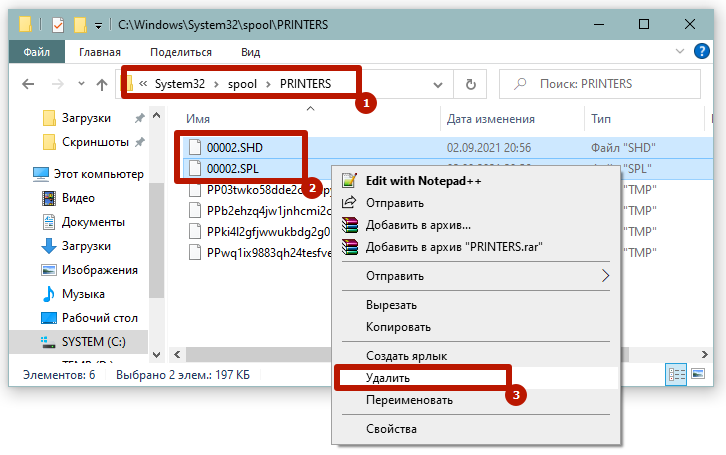Open the address bar history dropdown
The width and height of the screenshot is (726, 455).
point(443,84)
